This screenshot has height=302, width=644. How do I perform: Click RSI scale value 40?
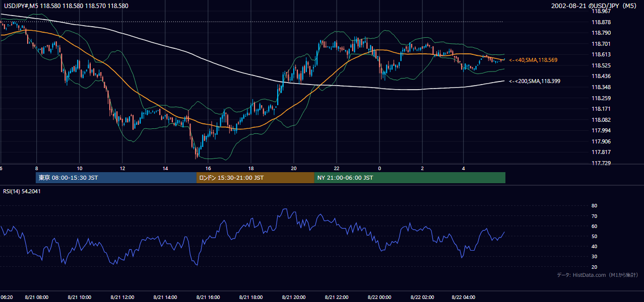coord(594,246)
